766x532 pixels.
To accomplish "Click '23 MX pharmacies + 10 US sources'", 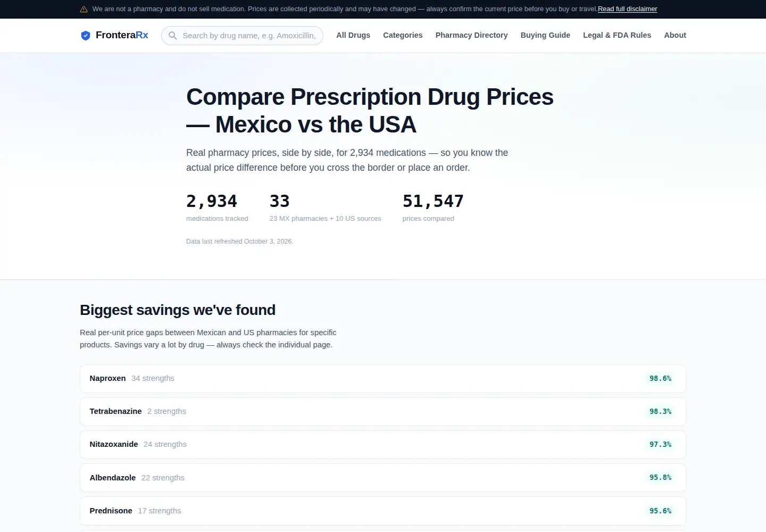I will click(326, 219).
